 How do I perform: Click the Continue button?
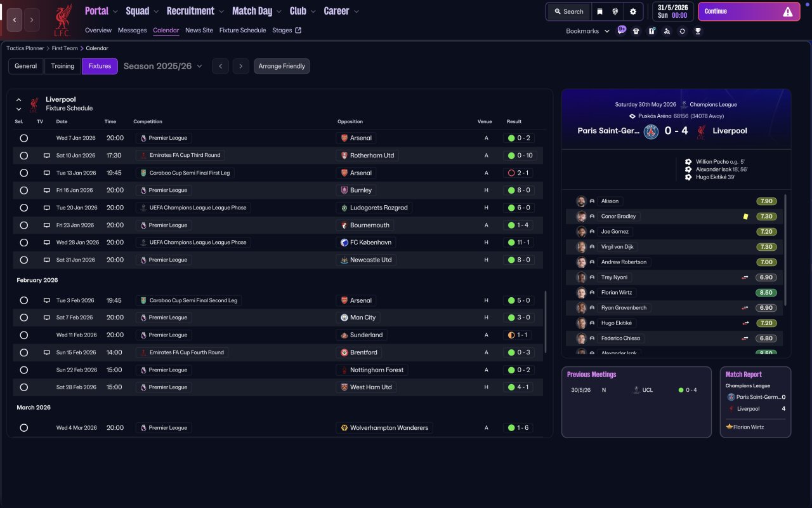pyautogui.click(x=749, y=11)
